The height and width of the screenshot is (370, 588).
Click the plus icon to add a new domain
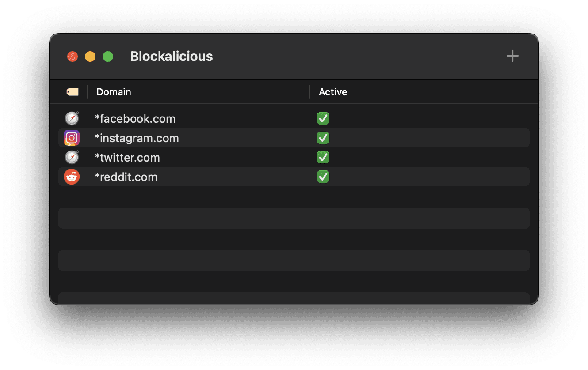(512, 56)
